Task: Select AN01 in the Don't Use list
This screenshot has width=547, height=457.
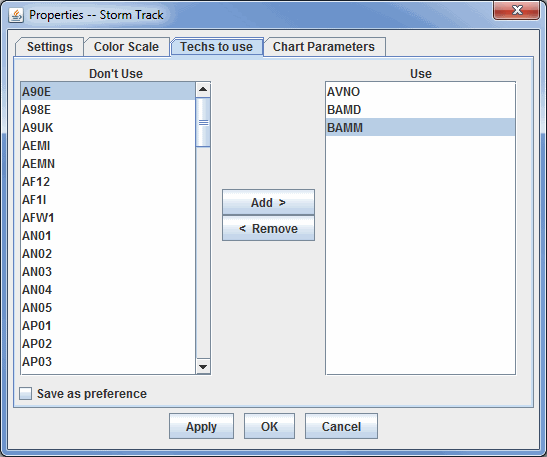Action: [108, 235]
